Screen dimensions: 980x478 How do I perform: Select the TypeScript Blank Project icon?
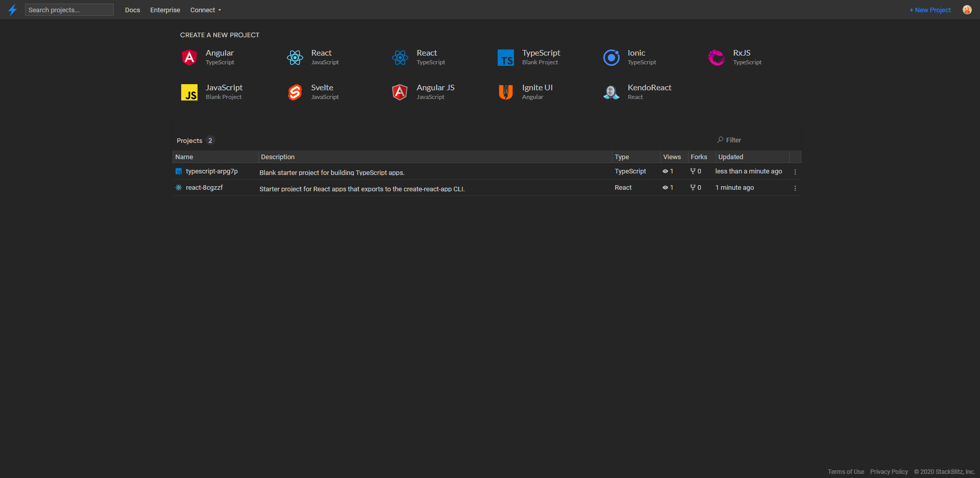[506, 58]
